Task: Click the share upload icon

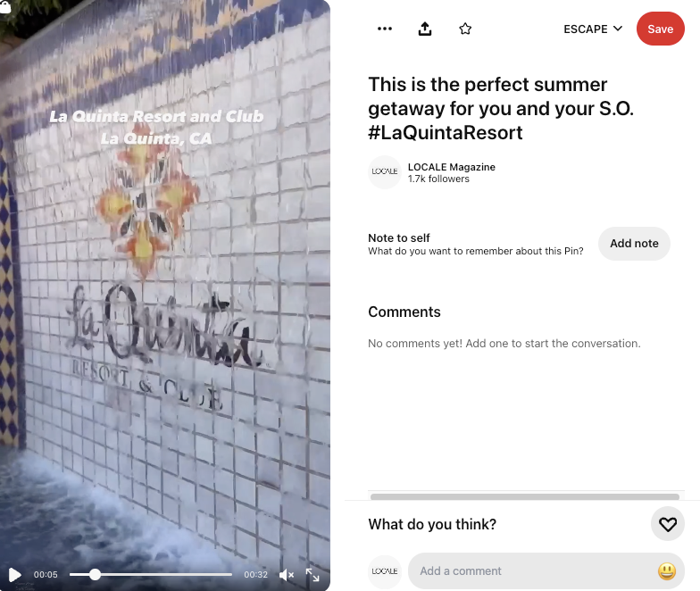Action: click(x=425, y=29)
